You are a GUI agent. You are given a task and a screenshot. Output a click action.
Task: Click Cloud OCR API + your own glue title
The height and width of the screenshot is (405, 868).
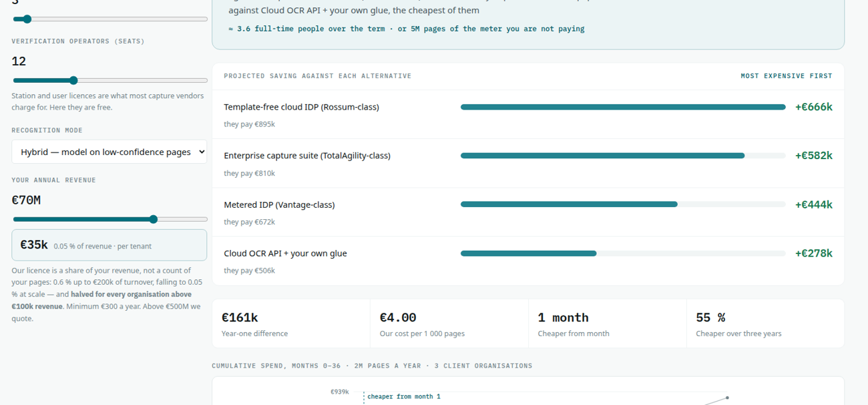click(285, 253)
